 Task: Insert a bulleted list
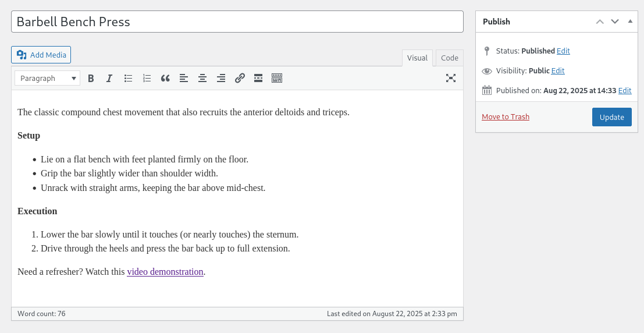(x=128, y=78)
